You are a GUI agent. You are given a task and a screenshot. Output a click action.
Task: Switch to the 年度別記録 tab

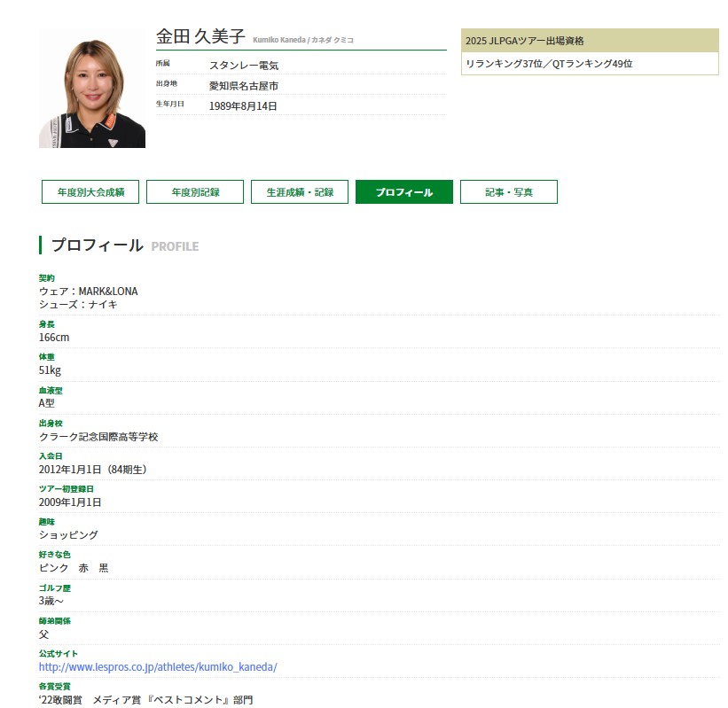195,192
